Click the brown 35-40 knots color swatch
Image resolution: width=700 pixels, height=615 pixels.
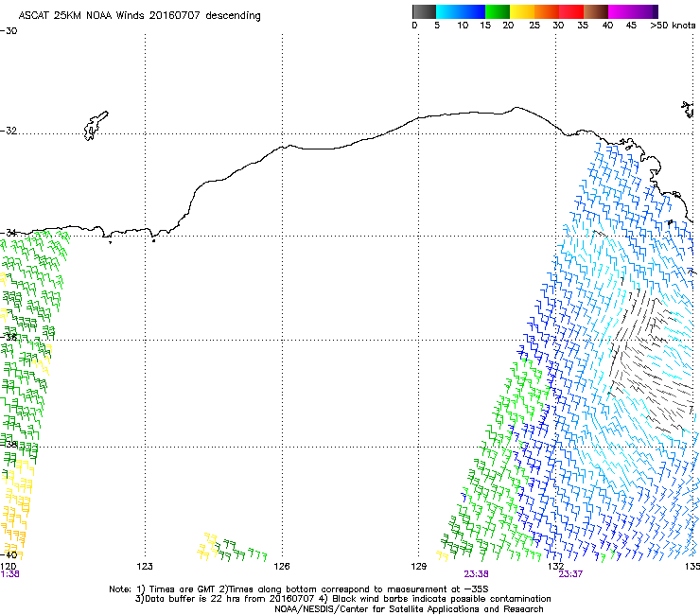pyautogui.click(x=596, y=11)
